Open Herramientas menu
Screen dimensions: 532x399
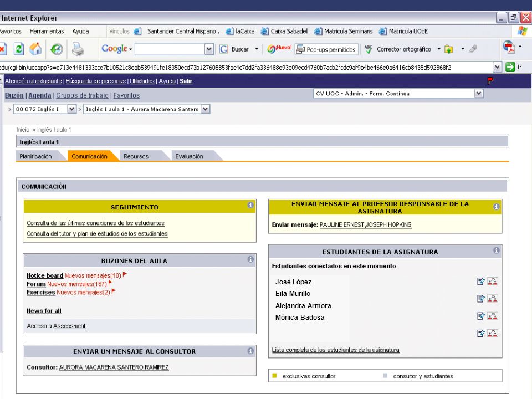coord(47,31)
